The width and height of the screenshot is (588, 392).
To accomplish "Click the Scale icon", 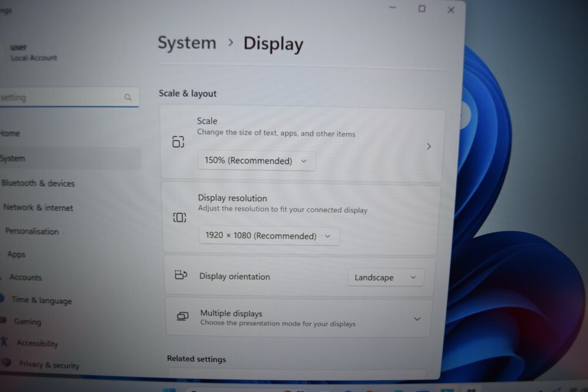I will 178,142.
